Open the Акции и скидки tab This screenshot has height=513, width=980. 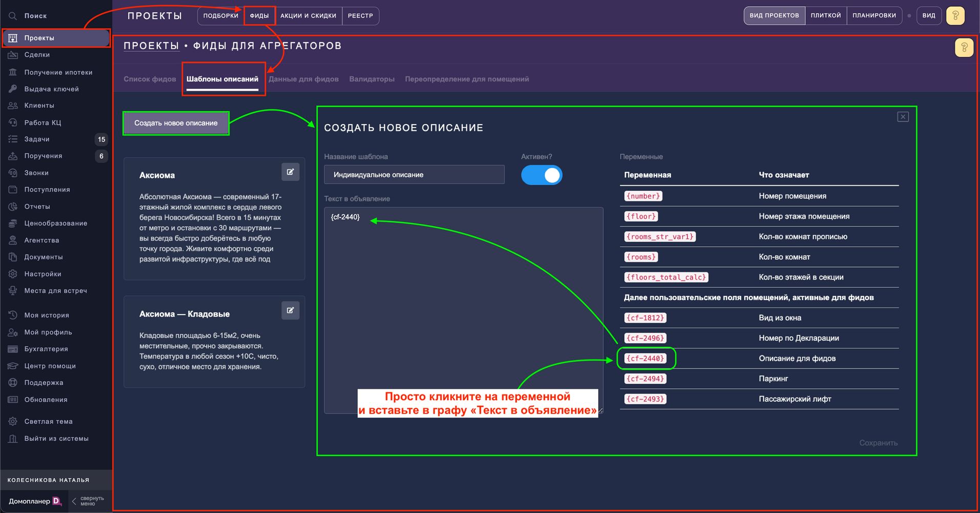click(x=308, y=16)
